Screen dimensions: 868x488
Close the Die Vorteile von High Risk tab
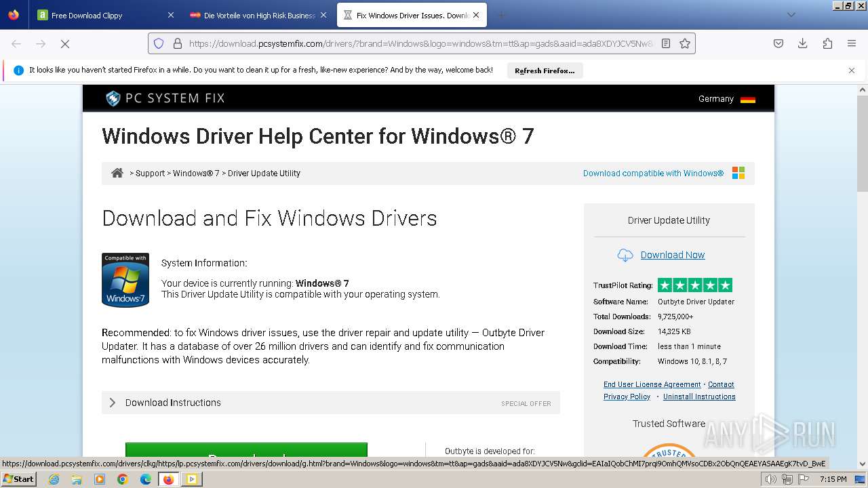pos(323,15)
